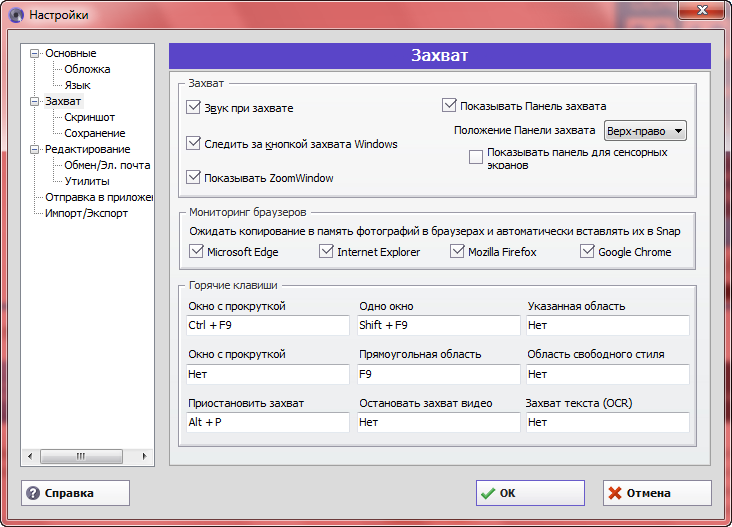Enable panel for touch screens checkbox

[x=476, y=158]
